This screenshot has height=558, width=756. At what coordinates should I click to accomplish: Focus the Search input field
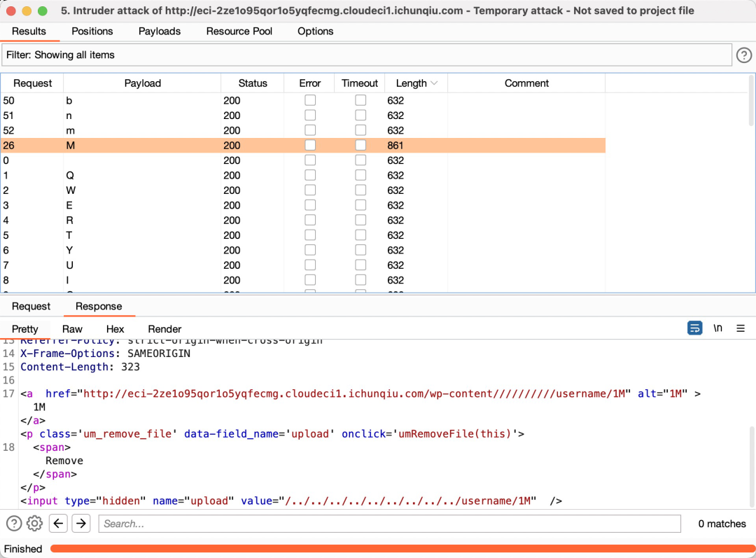[x=390, y=523]
